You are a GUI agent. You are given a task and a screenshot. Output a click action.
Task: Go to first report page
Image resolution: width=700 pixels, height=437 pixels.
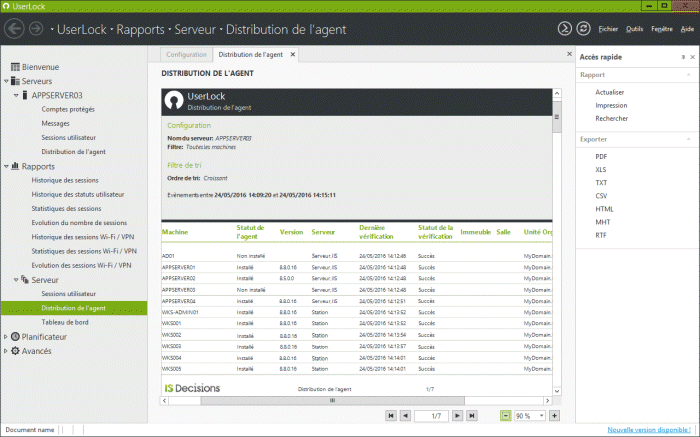(391, 416)
